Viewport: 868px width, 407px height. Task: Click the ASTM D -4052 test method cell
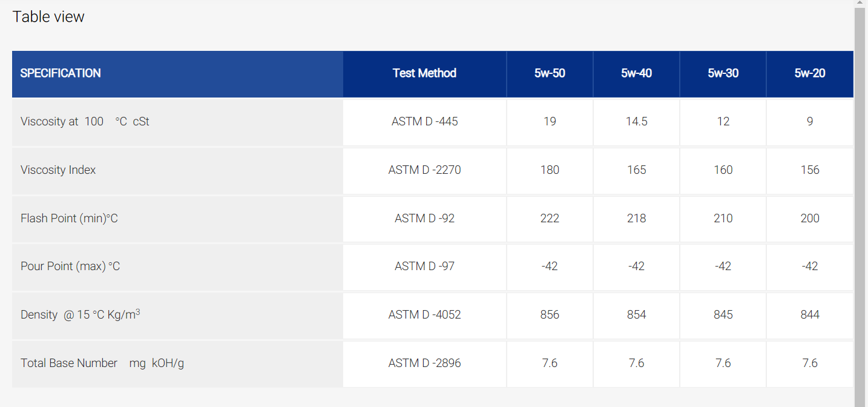(424, 315)
